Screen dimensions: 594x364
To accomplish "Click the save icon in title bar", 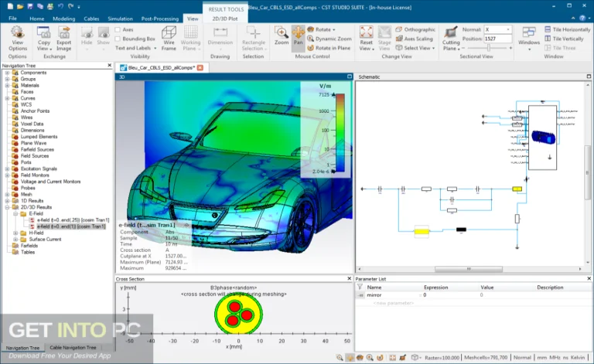I will click(x=30, y=6).
